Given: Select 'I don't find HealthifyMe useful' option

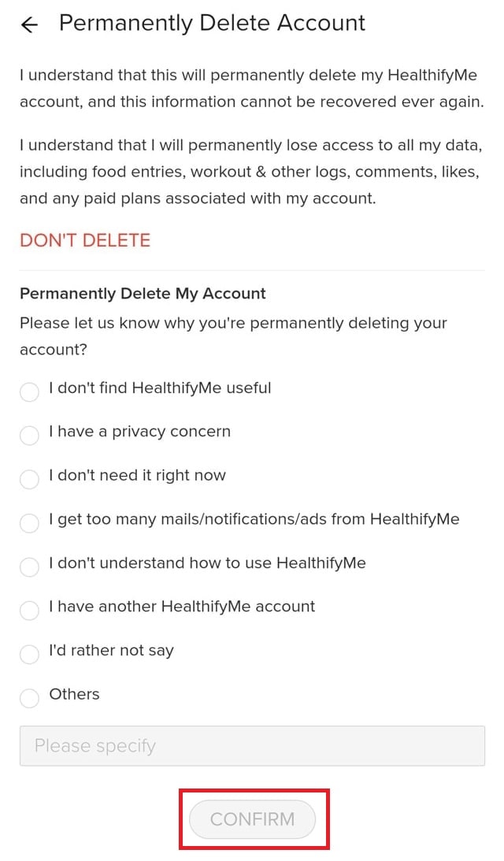Looking at the screenshot, I should pyautogui.click(x=29, y=392).
